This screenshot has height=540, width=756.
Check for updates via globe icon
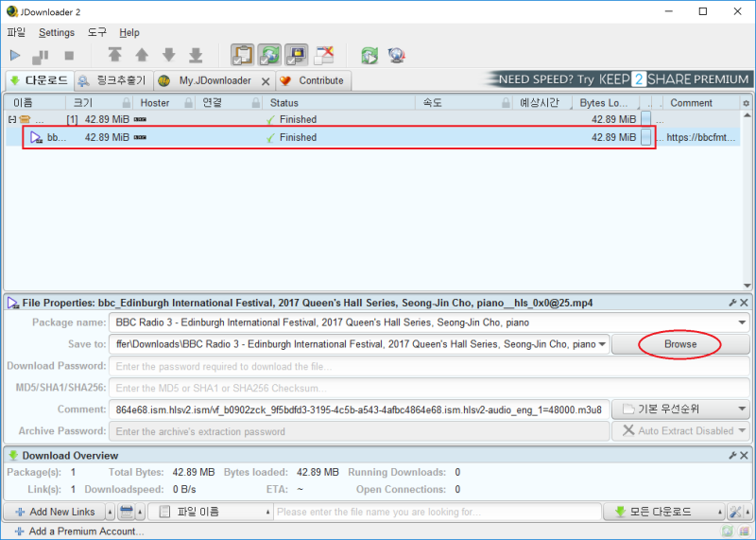tap(397, 56)
